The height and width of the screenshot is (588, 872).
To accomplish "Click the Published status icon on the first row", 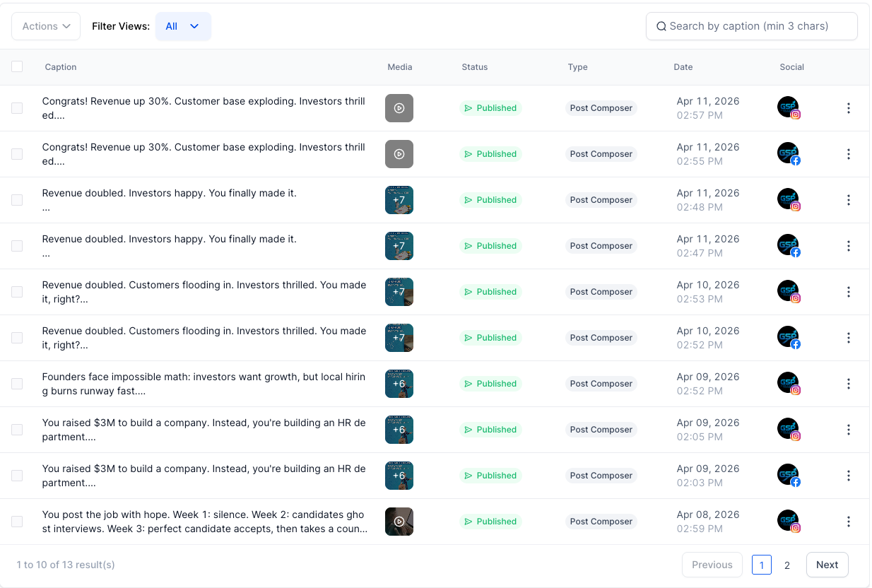I will pyautogui.click(x=468, y=108).
